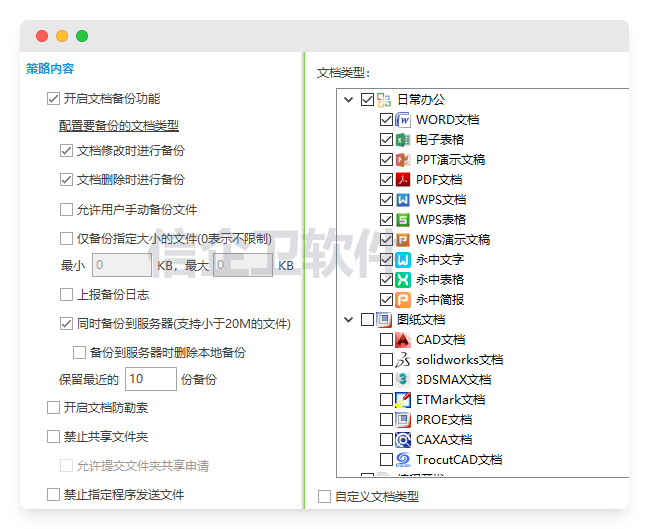Screen dimensions: 649x529
Task: Click the solidworks文档 icon
Action: (x=403, y=360)
